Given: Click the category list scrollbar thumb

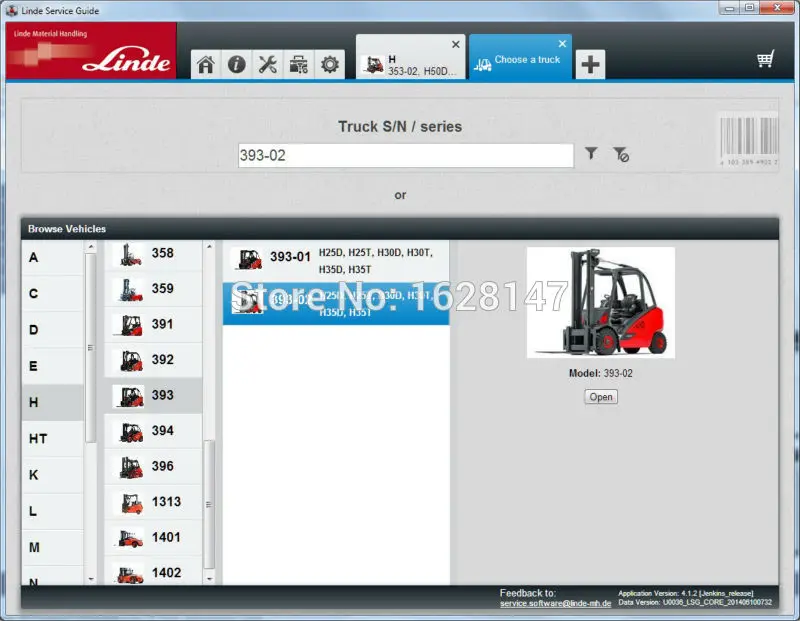Looking at the screenshot, I should pos(90,348).
